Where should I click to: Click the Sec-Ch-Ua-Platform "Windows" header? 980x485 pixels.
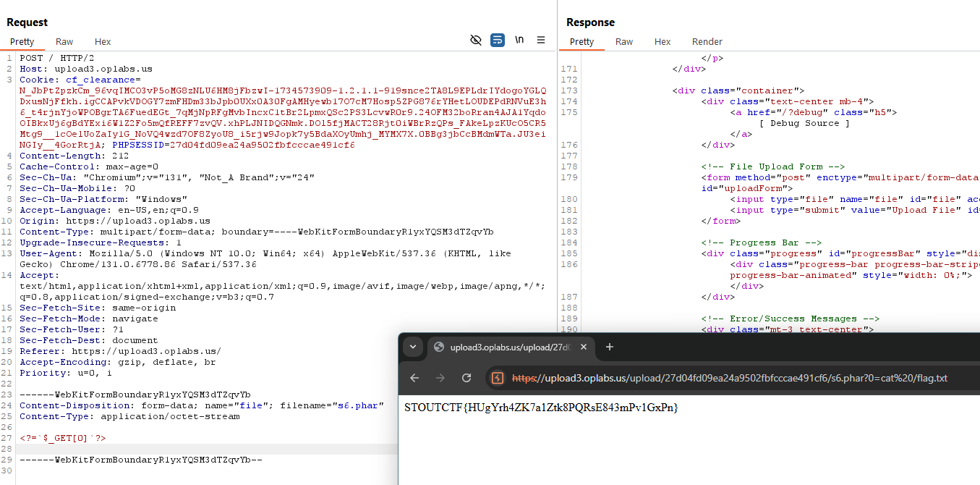[103, 199]
